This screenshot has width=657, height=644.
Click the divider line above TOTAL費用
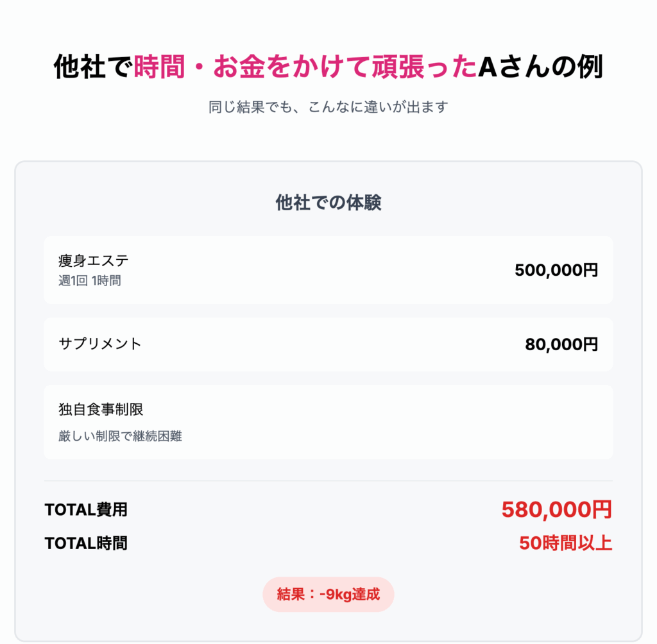[x=328, y=481]
